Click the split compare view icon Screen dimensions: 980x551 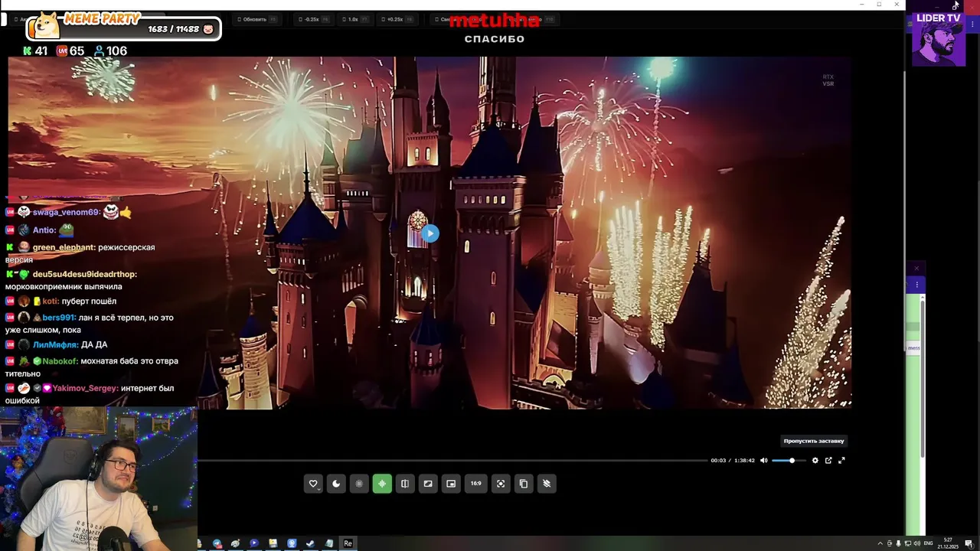click(405, 484)
